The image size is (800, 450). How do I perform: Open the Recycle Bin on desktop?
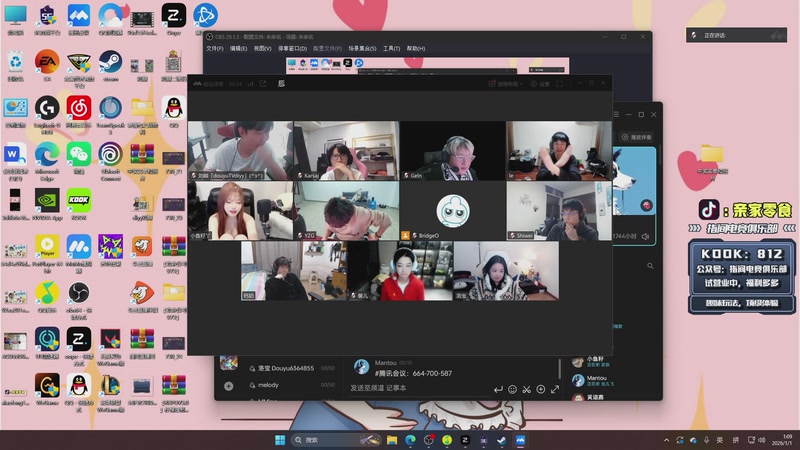point(15,63)
